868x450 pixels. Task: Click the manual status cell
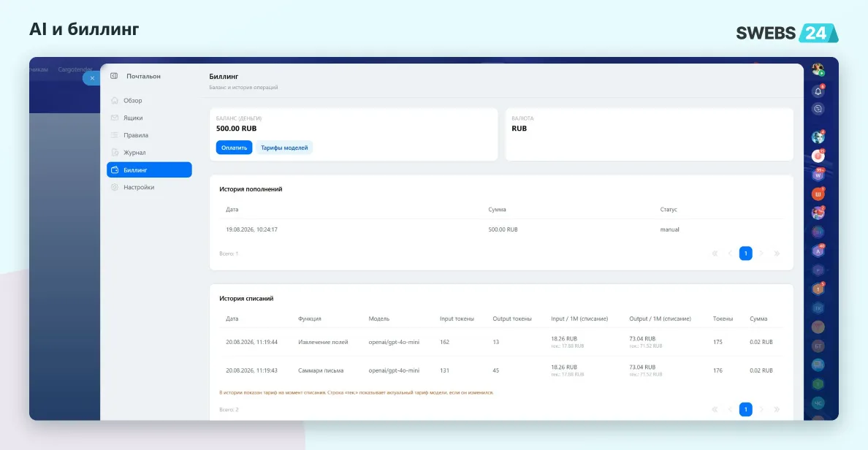coord(669,229)
